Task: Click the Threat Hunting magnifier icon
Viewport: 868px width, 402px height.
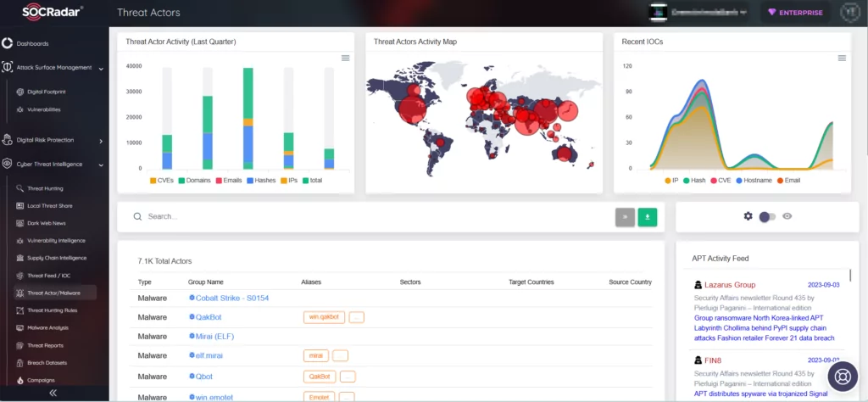Action: coord(20,188)
